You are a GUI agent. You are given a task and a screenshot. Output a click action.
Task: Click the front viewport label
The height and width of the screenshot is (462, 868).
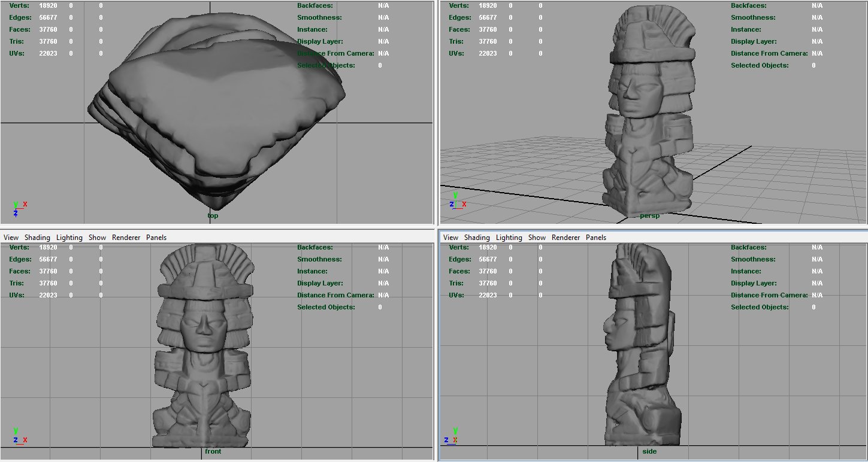(213, 451)
